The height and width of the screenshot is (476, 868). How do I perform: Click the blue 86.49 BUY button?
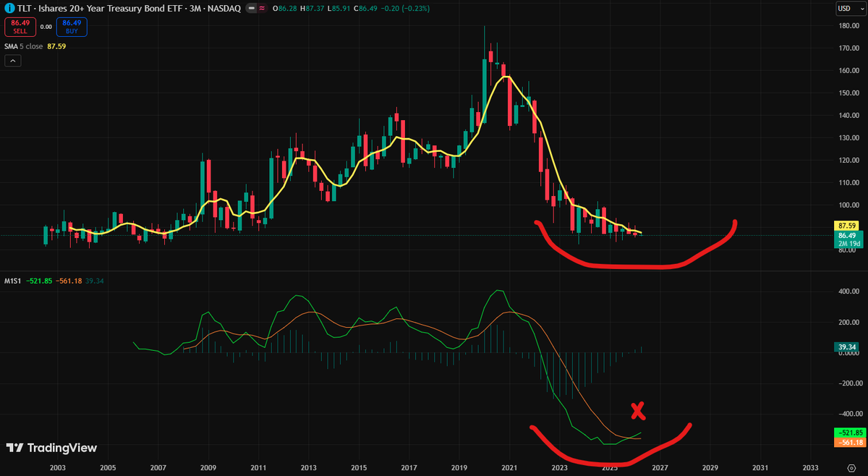click(x=70, y=27)
